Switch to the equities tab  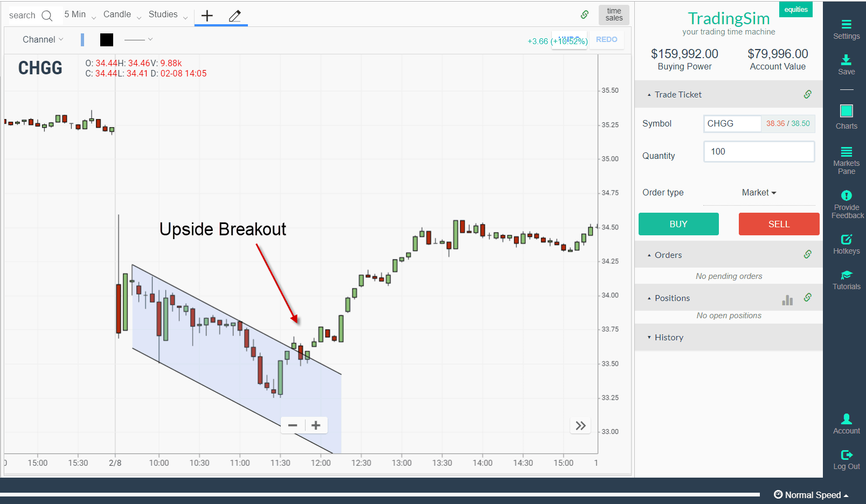pyautogui.click(x=795, y=9)
